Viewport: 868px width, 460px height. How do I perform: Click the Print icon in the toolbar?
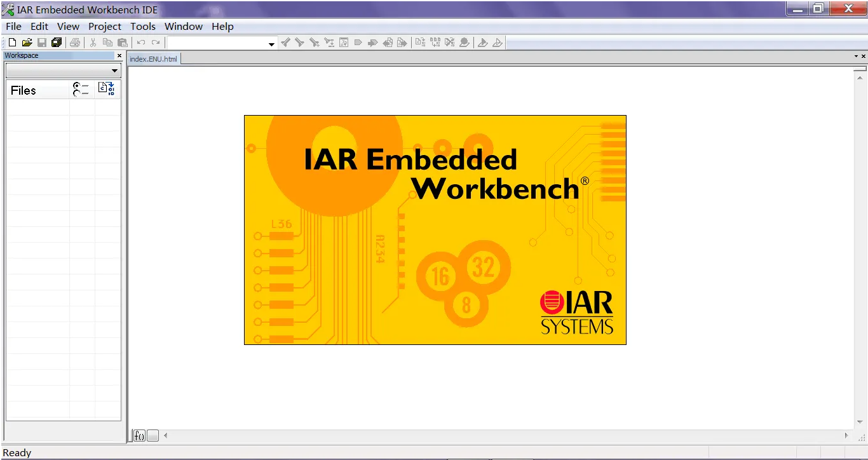coord(75,43)
